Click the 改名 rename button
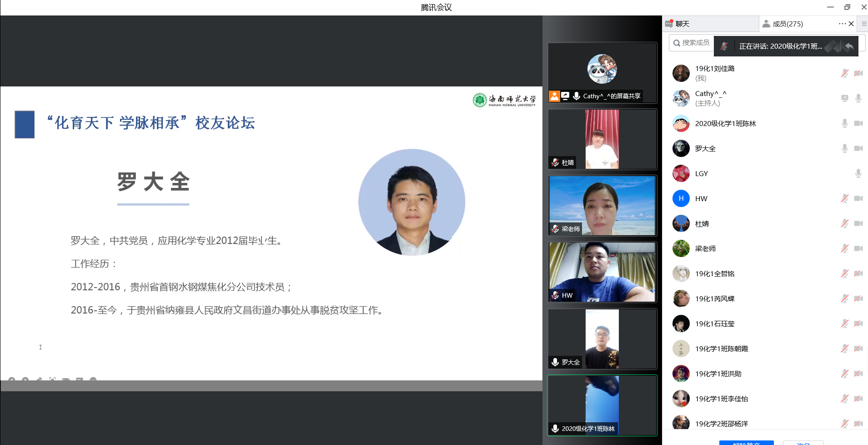The width and height of the screenshot is (868, 445). tap(803, 443)
